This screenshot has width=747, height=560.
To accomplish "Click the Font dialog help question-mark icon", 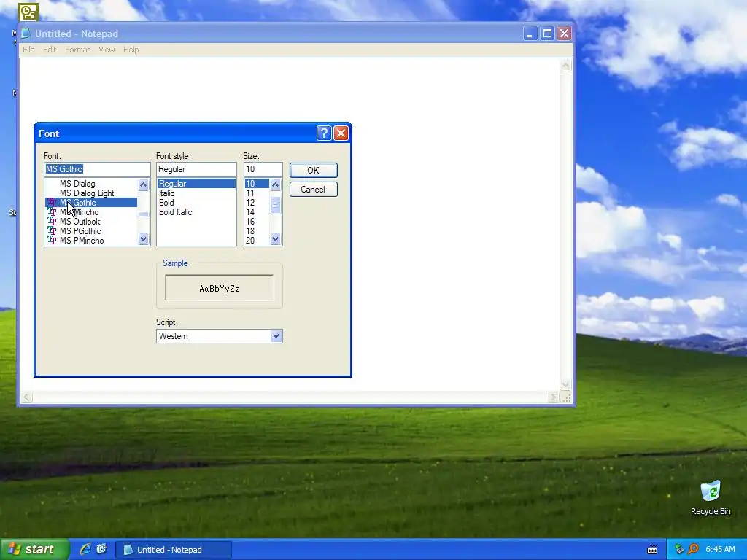I will click(x=324, y=133).
